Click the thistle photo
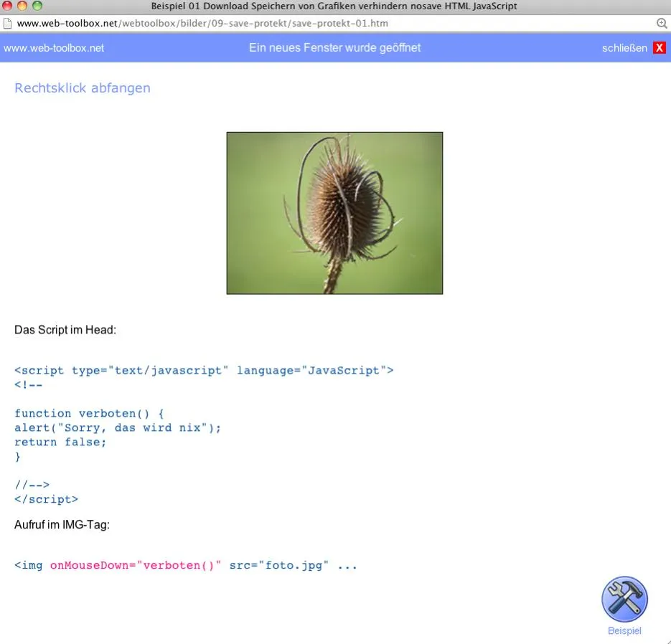Image resolution: width=671 pixels, height=644 pixels. pos(334,213)
